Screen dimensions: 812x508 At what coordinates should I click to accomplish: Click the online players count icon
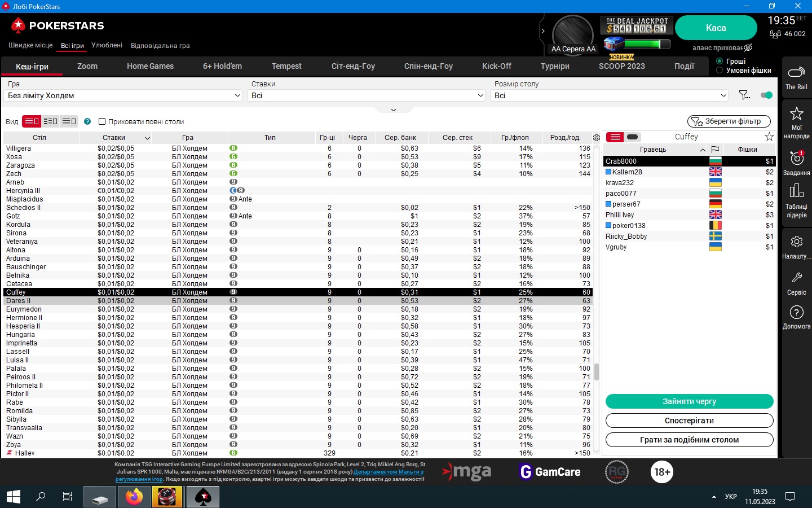(x=775, y=34)
